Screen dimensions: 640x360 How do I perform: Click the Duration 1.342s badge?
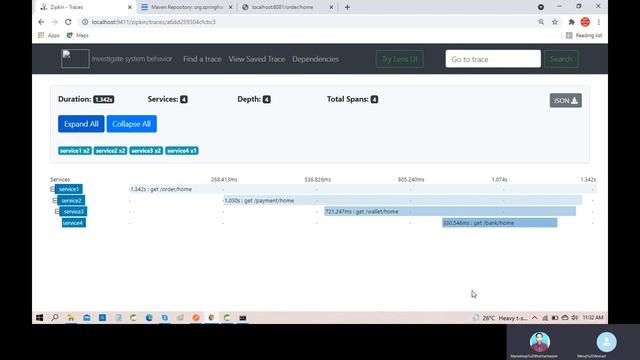click(x=103, y=99)
